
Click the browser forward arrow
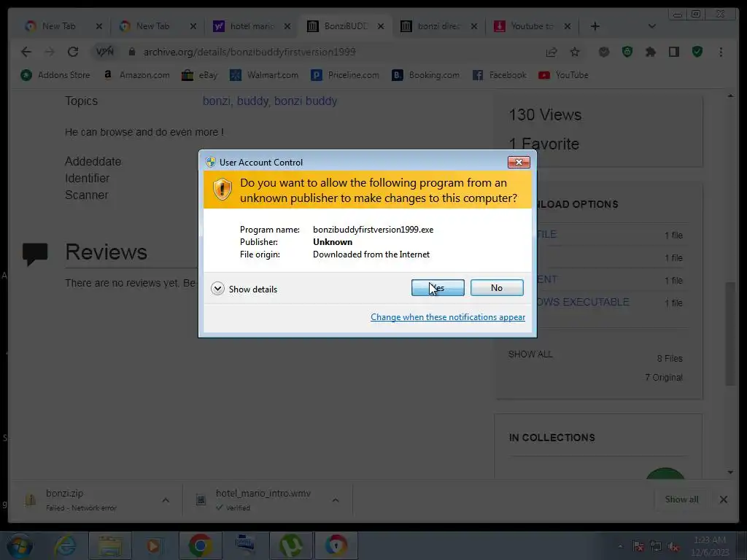(50, 52)
